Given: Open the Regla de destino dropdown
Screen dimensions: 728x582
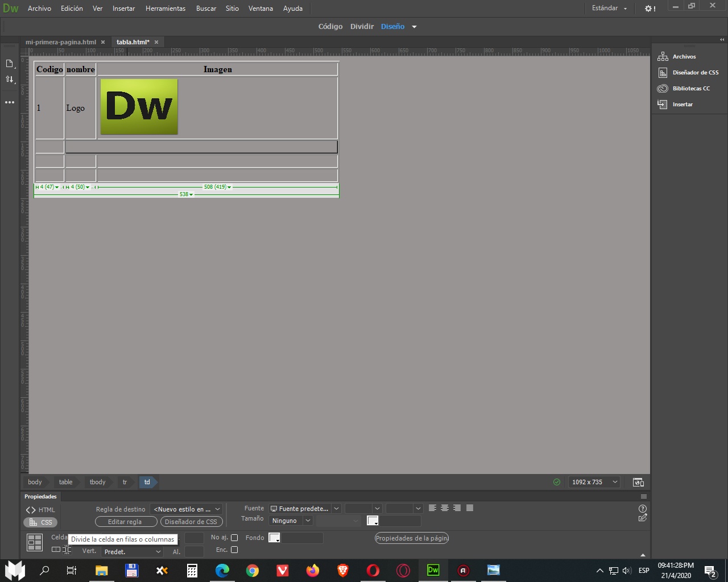Looking at the screenshot, I should [x=187, y=509].
